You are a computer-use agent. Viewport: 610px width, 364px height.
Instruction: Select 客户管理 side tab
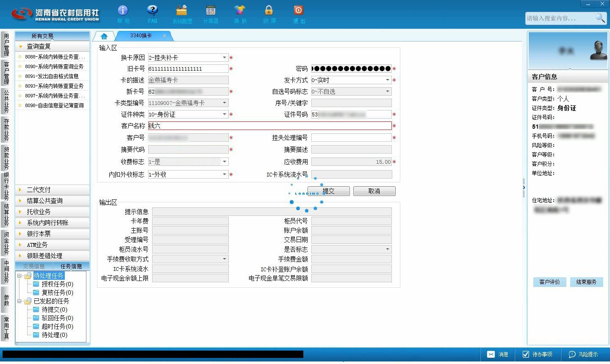click(6, 73)
